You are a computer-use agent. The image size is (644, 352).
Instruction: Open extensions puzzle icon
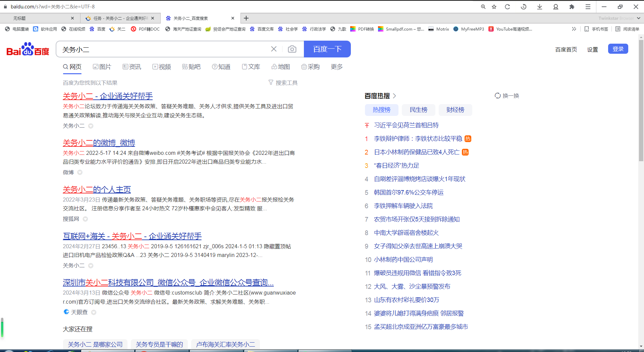[572, 7]
